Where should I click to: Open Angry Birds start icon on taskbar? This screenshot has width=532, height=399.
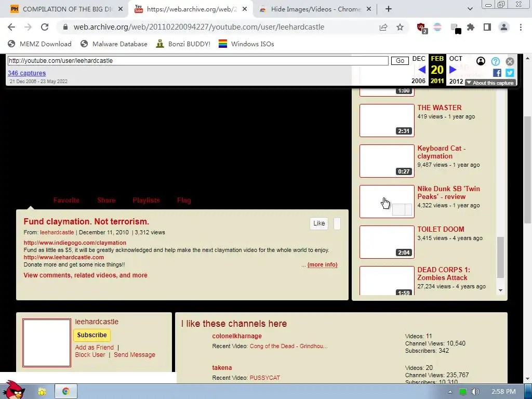point(14,390)
